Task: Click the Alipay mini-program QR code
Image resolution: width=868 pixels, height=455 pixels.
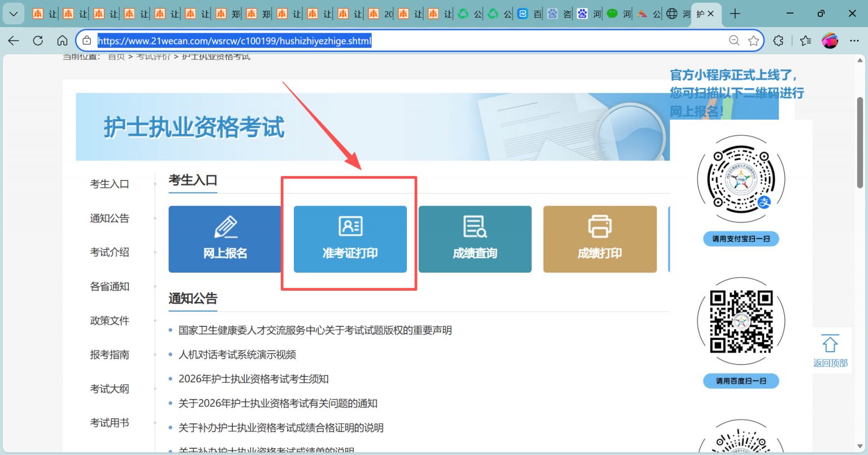Action: click(741, 179)
